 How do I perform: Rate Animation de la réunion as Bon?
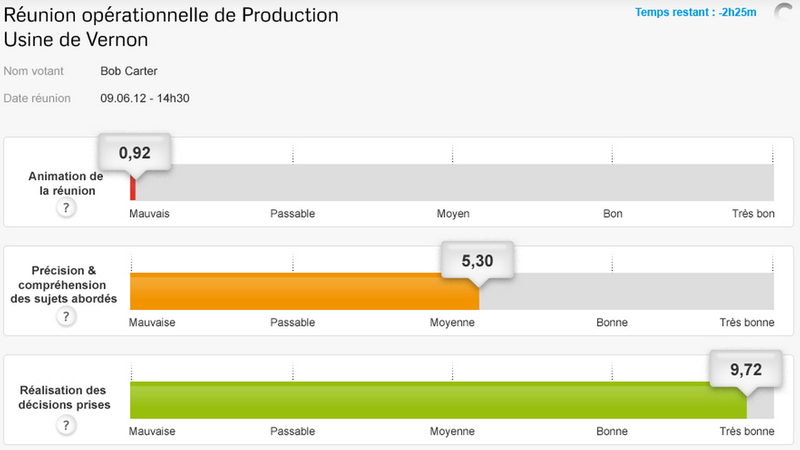(613, 182)
